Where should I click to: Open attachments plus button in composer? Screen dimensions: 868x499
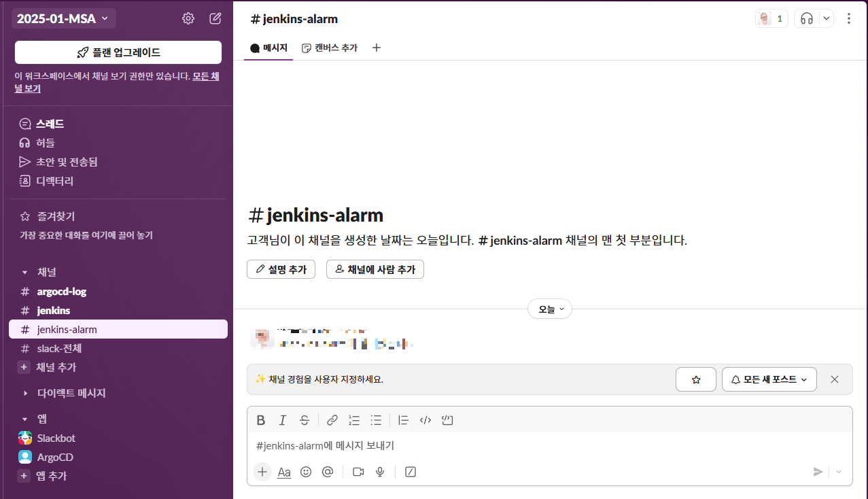(262, 472)
